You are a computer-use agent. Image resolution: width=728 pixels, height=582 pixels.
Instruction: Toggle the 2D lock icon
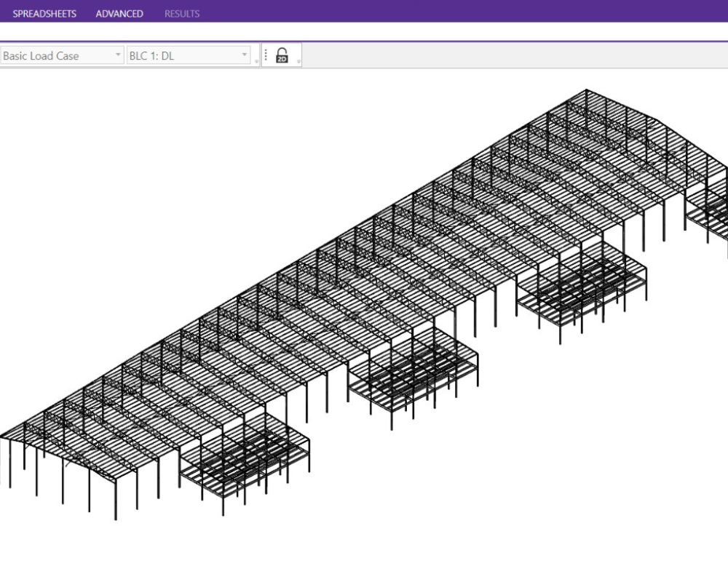point(282,56)
